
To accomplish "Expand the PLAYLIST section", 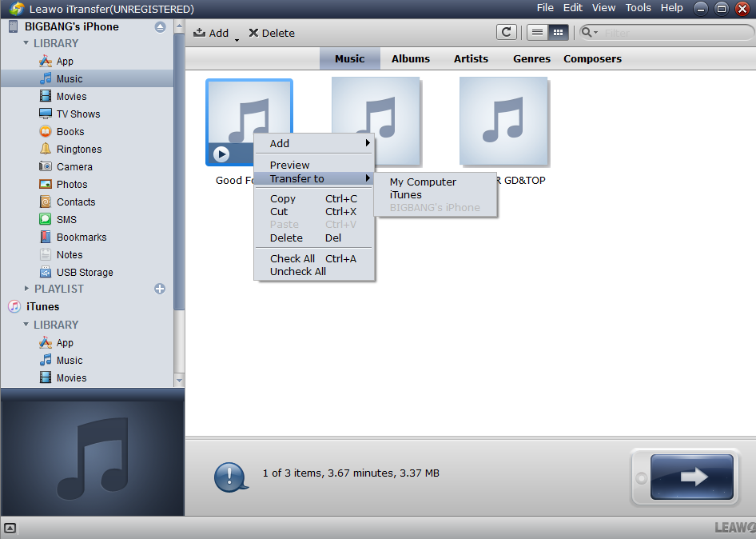I will [x=26, y=289].
